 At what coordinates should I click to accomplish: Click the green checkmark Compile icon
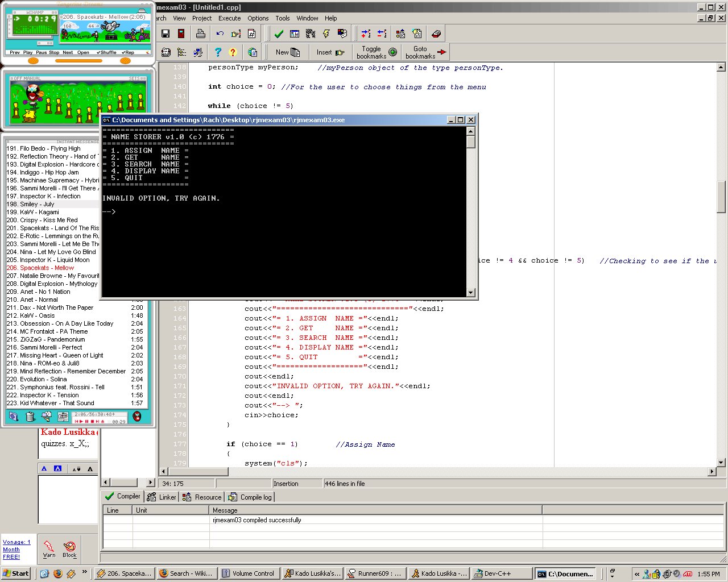tap(279, 34)
